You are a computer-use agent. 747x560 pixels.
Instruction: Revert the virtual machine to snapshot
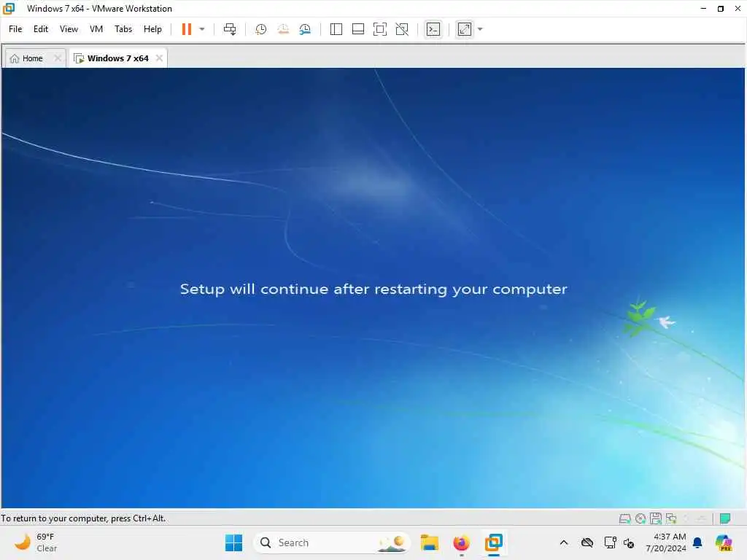tap(283, 29)
